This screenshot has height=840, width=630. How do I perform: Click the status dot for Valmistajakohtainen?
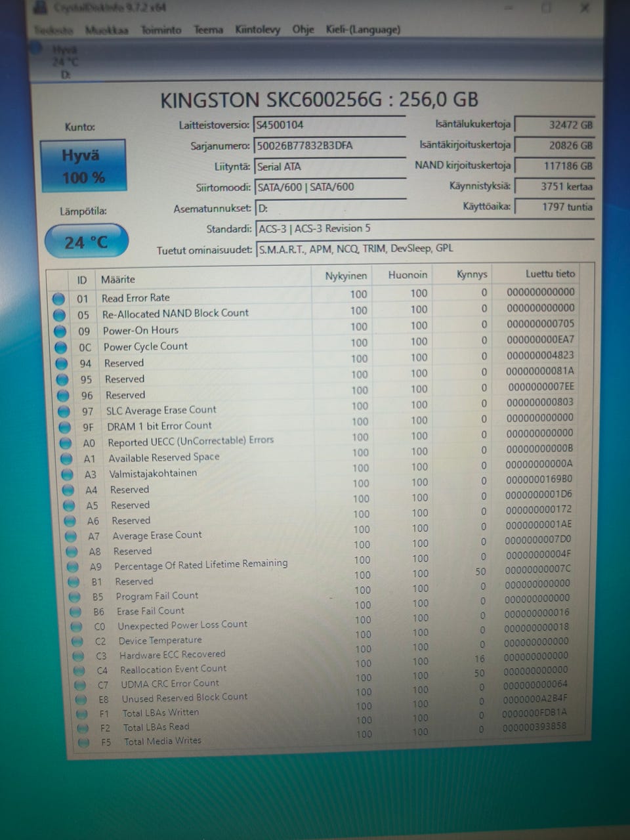point(66,474)
